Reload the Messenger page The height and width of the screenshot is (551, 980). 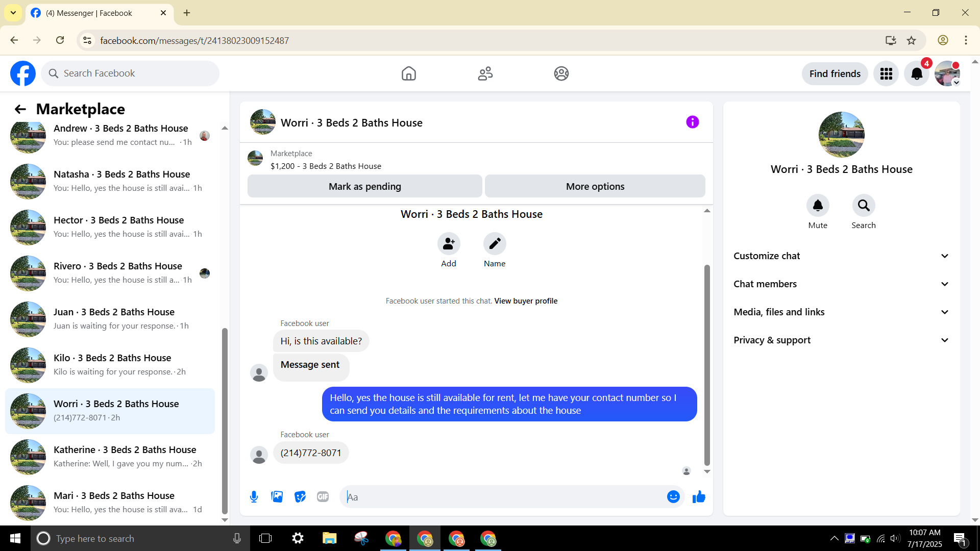[60, 40]
